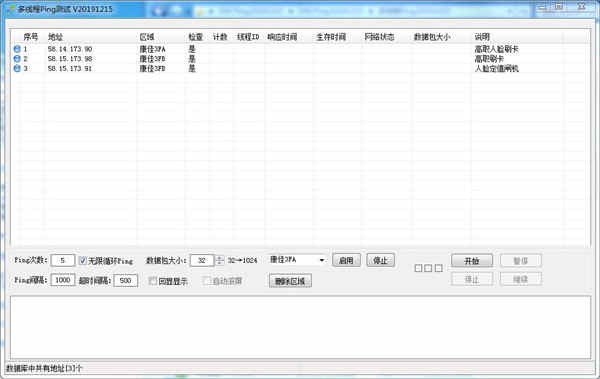Increase packet size with spinner up arrow

coord(220,258)
